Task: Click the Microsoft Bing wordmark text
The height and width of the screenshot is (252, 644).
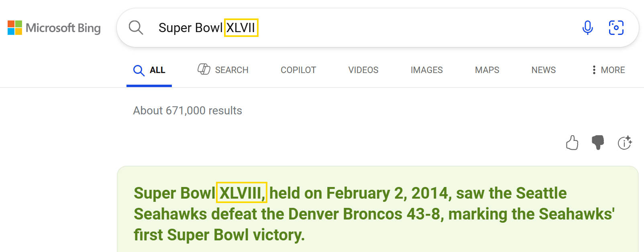Action: [63, 28]
